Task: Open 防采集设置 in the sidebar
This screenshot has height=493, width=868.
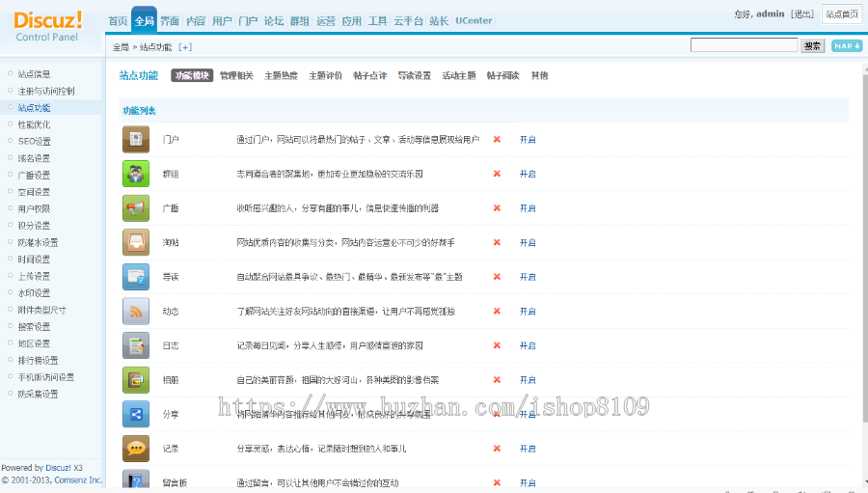Action: 38,395
